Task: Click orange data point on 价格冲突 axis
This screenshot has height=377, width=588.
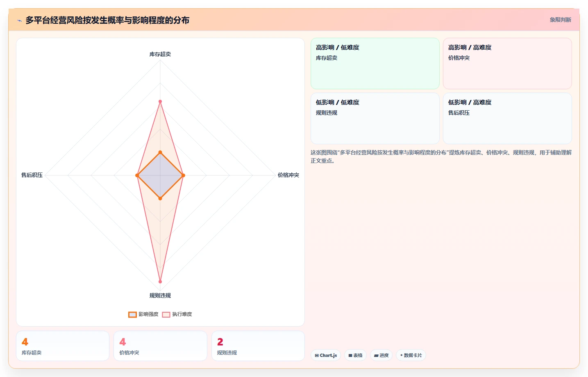Action: 183,175
